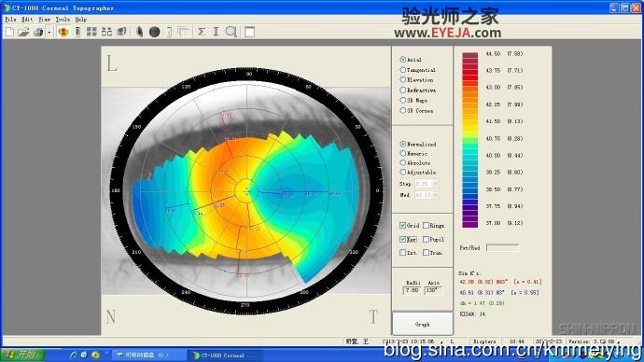Select the Elevation map radio button
The width and height of the screenshot is (644, 362).
pyautogui.click(x=403, y=79)
